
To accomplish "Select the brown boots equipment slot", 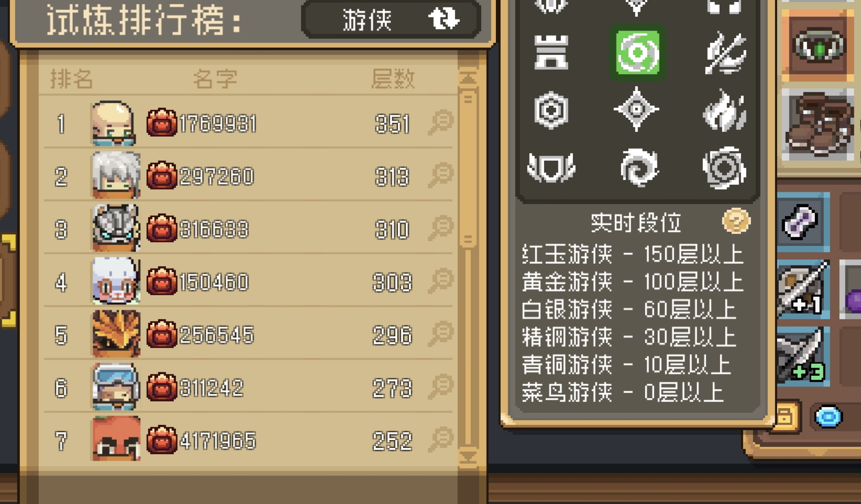I will click(x=818, y=124).
